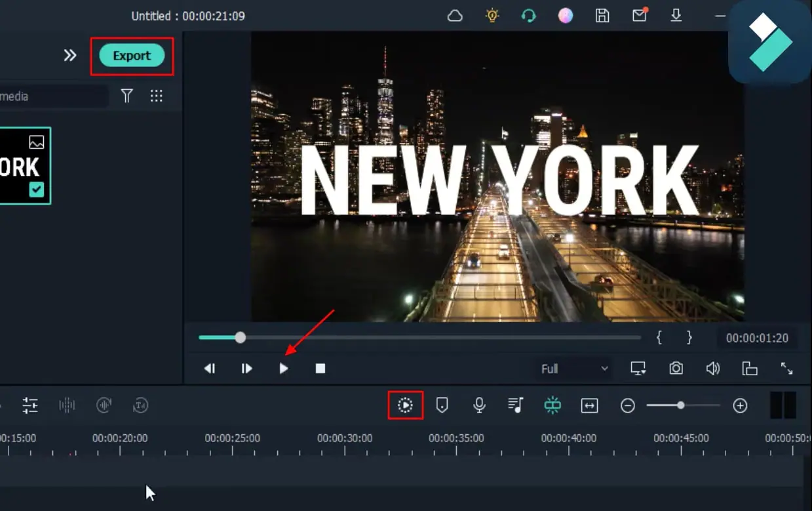Open the user account avatar
Image resolution: width=812 pixels, height=511 pixels.
(x=566, y=16)
